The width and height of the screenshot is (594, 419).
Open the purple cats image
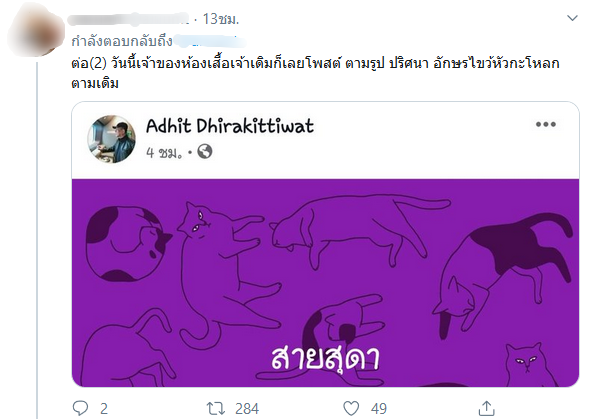pos(325,283)
